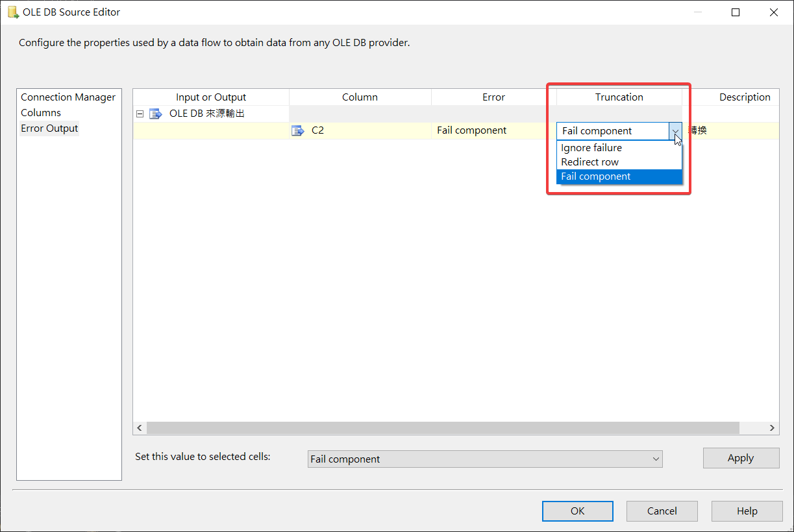Click the Cancel button
This screenshot has height=532, width=794.
[x=662, y=511]
